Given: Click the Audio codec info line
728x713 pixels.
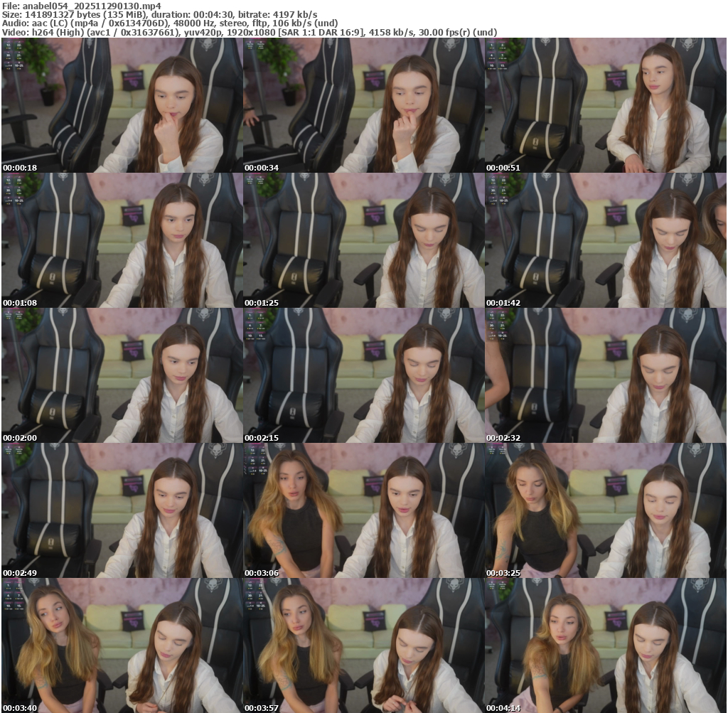Looking at the screenshot, I should click(169, 23).
